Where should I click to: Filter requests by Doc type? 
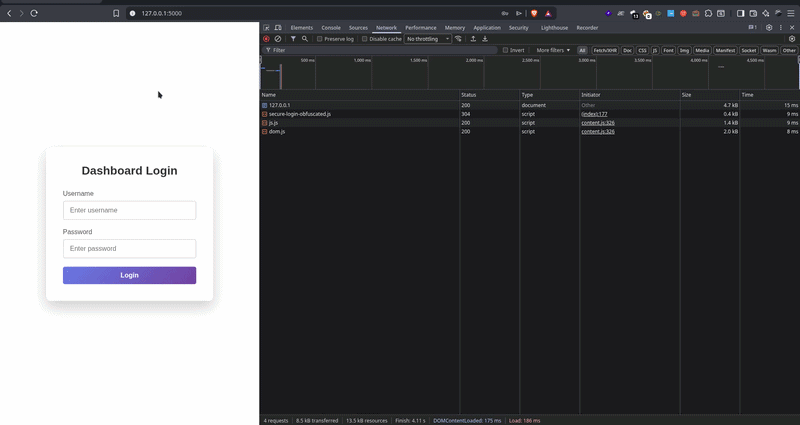tap(628, 50)
